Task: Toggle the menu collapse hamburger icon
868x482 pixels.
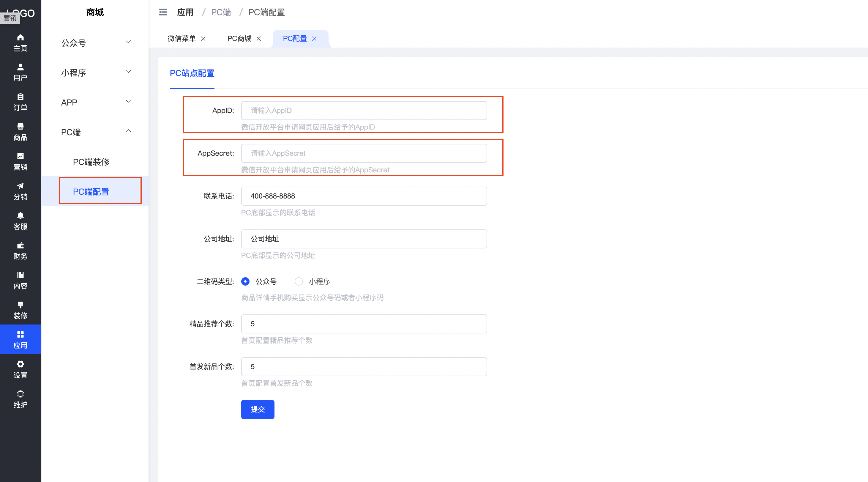Action: pos(163,12)
